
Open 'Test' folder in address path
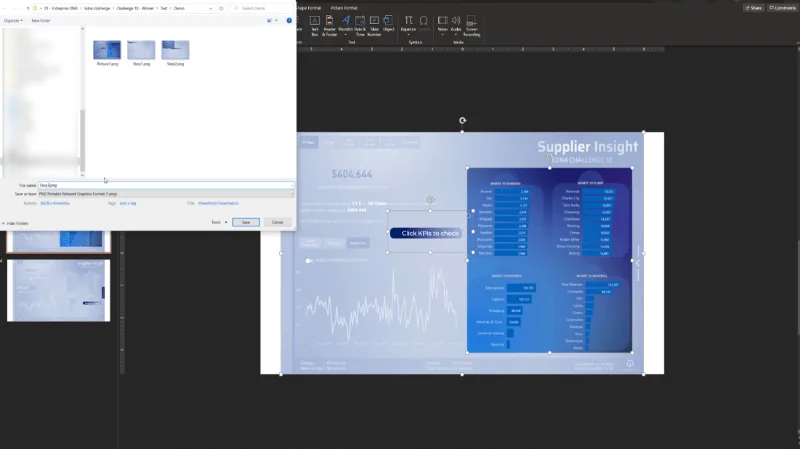tap(164, 8)
